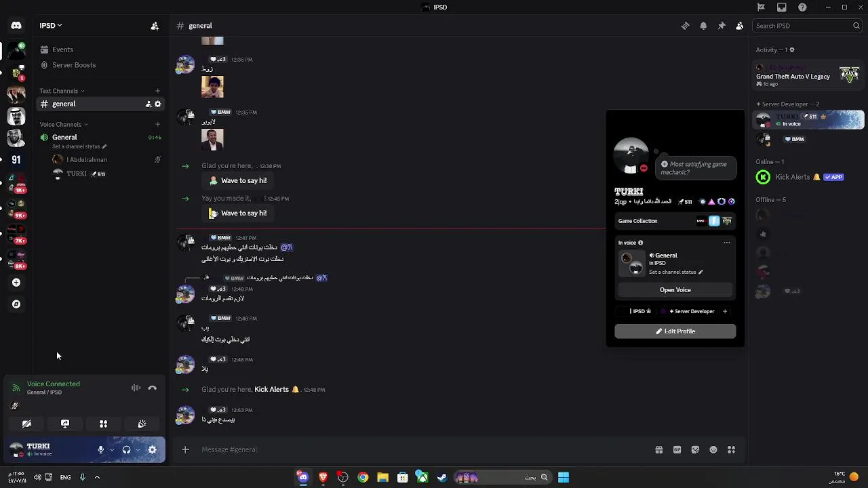The image size is (868, 488).
Task: Open attachment plus button in message bar
Action: point(185,449)
